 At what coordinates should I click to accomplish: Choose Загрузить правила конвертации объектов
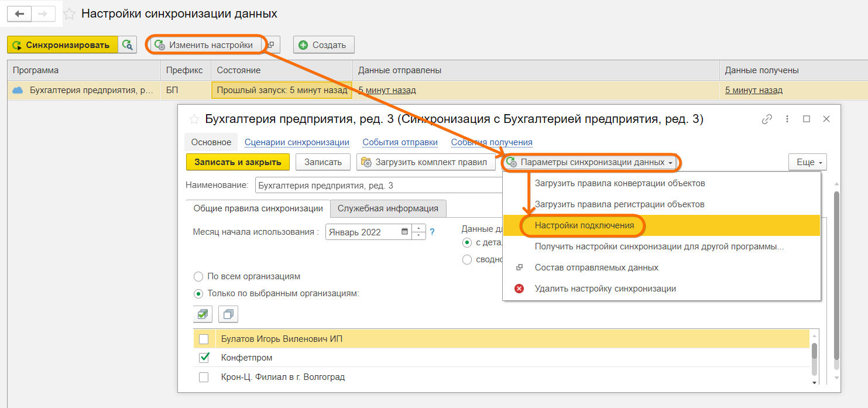tap(661, 183)
